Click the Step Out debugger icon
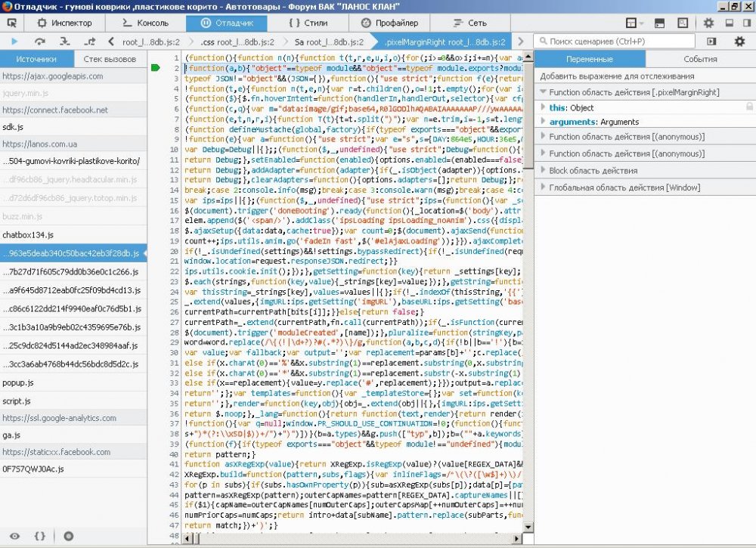Viewport: 756px width, 548px height. (90, 41)
